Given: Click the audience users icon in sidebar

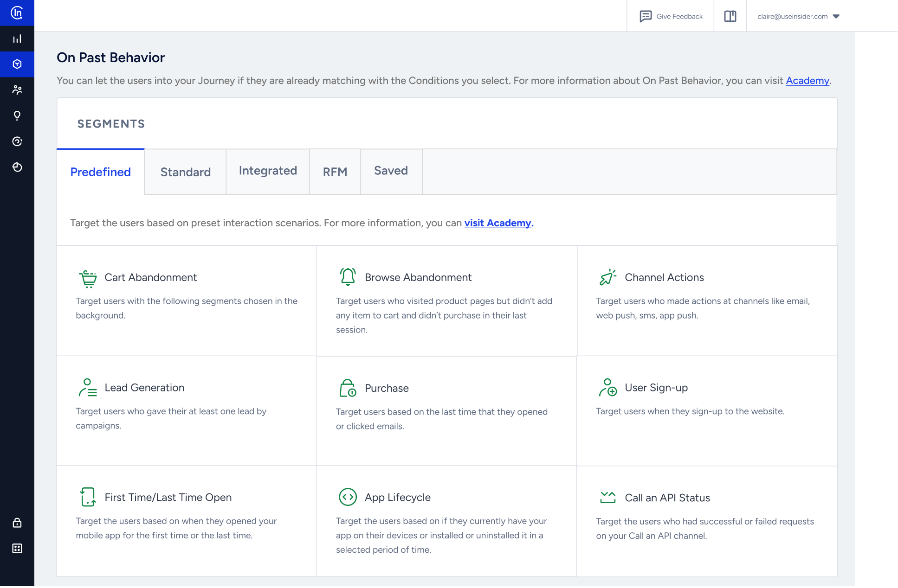Looking at the screenshot, I should 17,90.
